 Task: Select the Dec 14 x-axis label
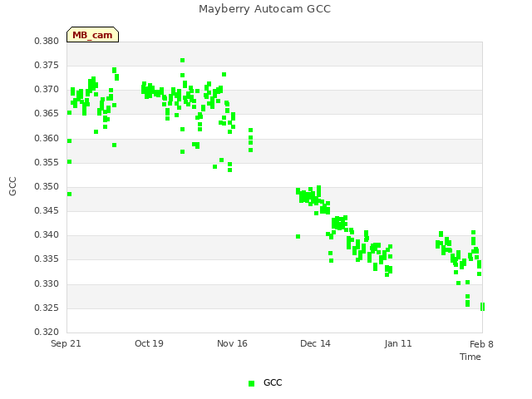tap(315, 343)
